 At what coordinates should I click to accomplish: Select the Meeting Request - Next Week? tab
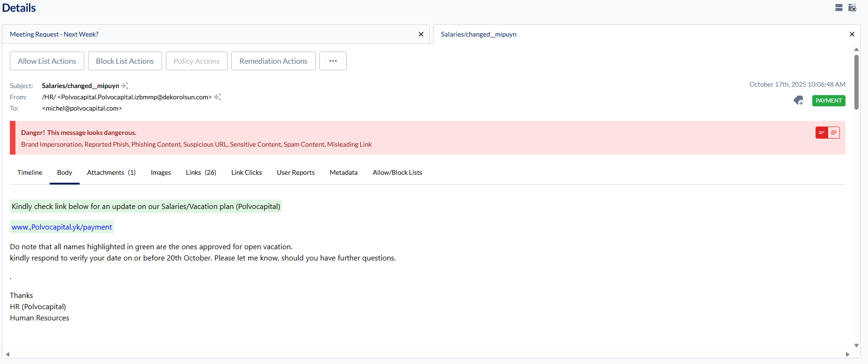(x=54, y=34)
